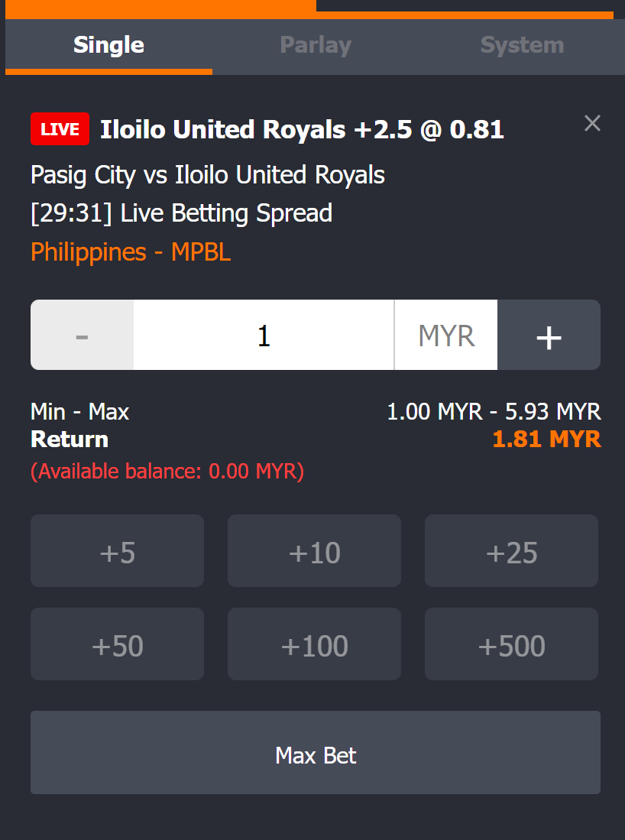Click the Pasig City vs Iloilo match title
This screenshot has height=840, width=625.
[208, 175]
